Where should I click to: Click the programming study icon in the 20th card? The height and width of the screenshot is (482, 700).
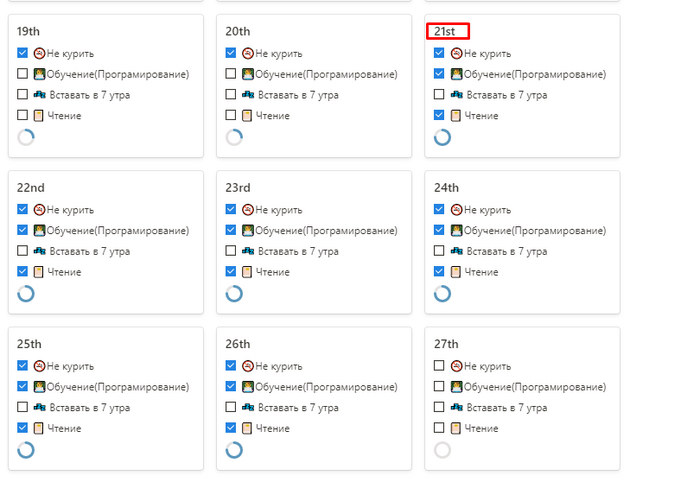point(248,74)
